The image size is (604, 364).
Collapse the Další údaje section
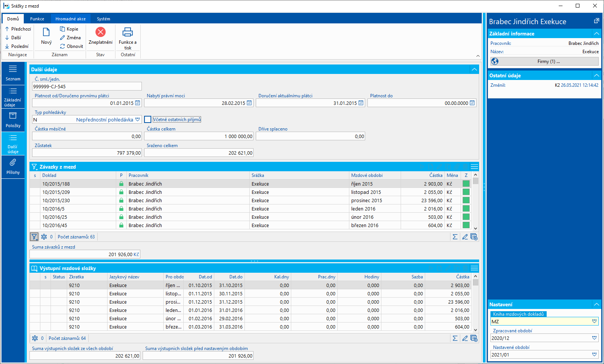coord(474,69)
